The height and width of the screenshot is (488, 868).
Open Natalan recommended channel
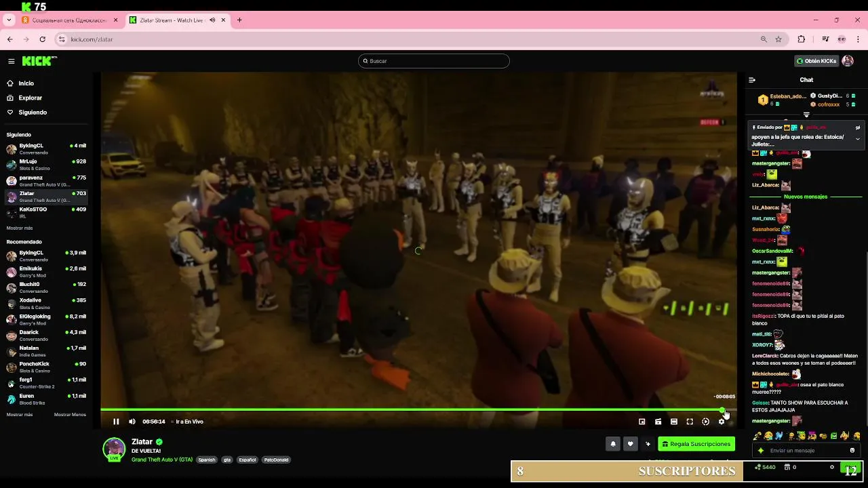point(46,351)
